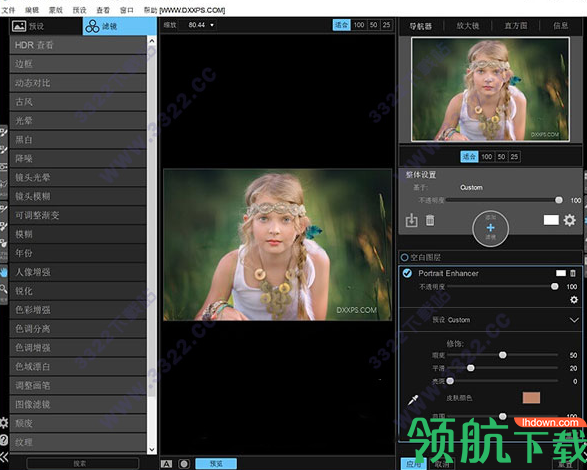Delete the Portrait Enhancer filter via trash icon
Screen dimensions: 587x470
click(x=573, y=273)
